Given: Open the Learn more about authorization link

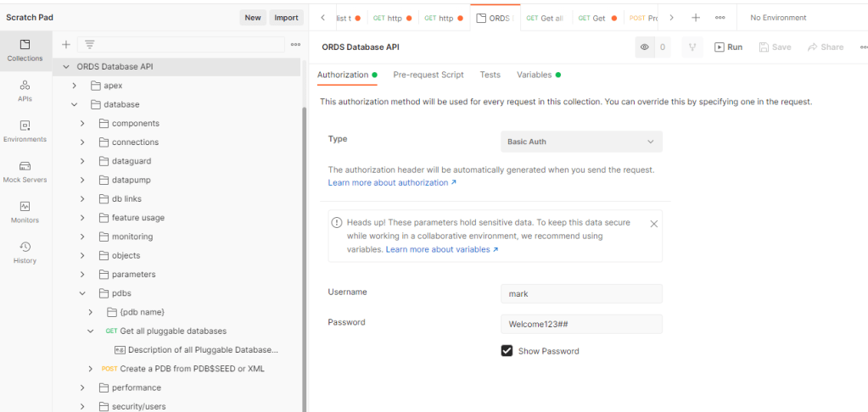Looking at the screenshot, I should [392, 182].
